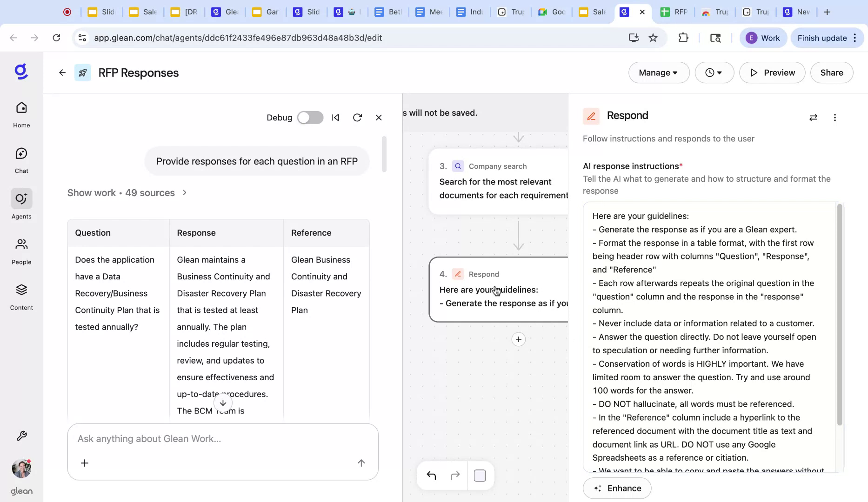
Task: Switch to the RFP spreadsheet browser tab
Action: (x=674, y=12)
